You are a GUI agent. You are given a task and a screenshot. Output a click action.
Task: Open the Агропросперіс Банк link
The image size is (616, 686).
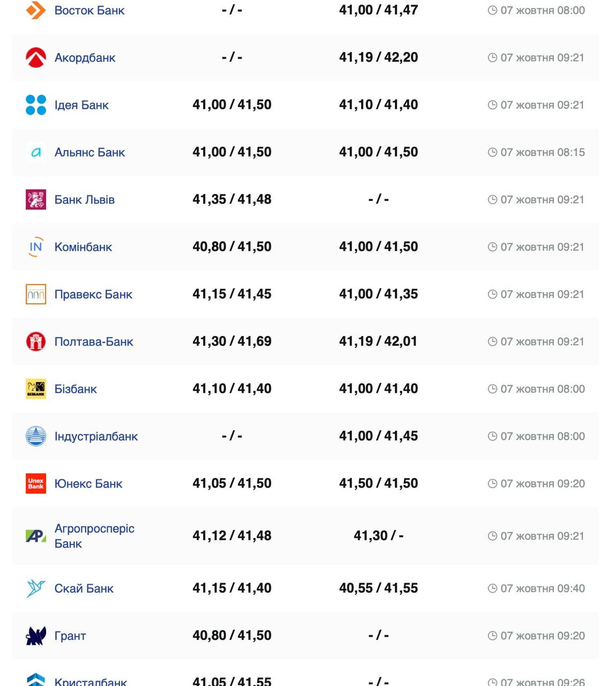94,536
